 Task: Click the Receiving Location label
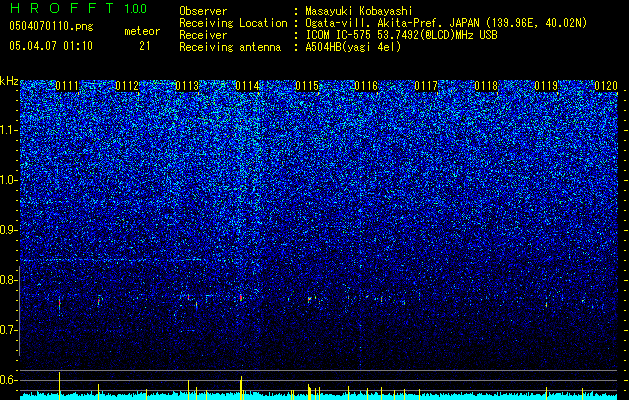[233, 23]
